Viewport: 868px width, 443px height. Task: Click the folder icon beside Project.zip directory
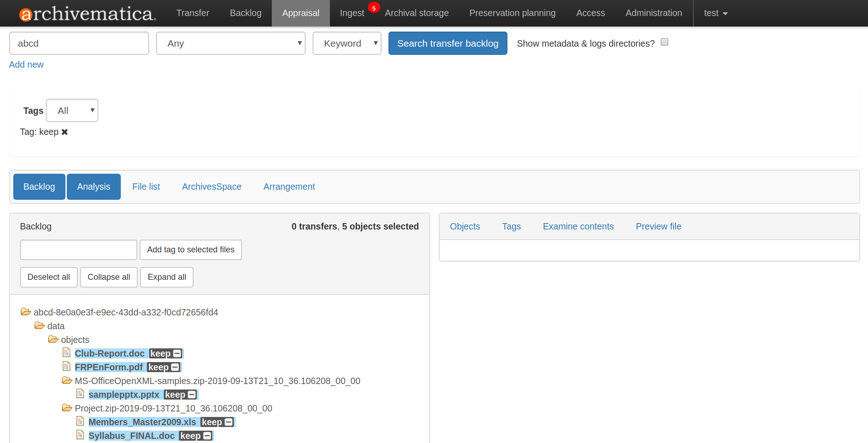click(67, 407)
